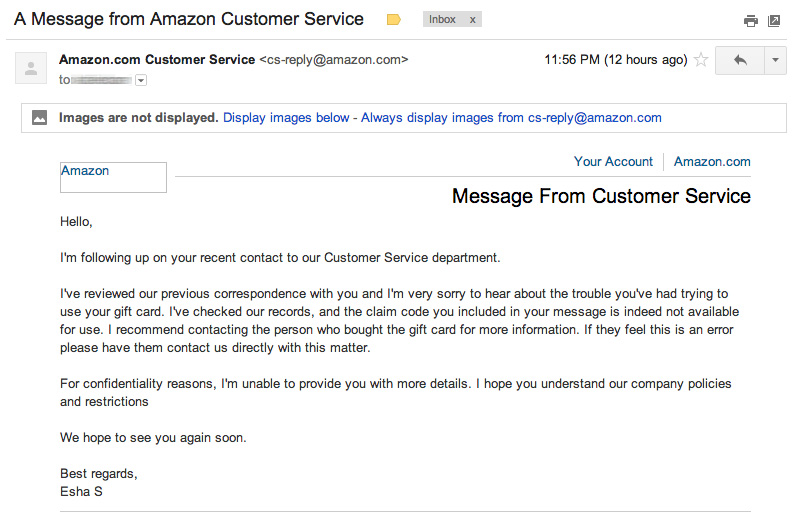
Task: Click the cs-reply@amazon.com sender address
Action: coord(333,59)
